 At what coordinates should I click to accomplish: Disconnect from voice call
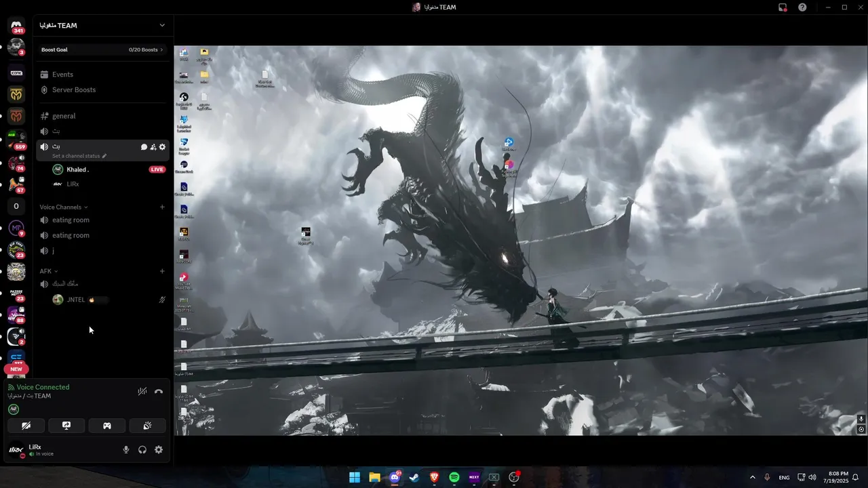tap(159, 391)
